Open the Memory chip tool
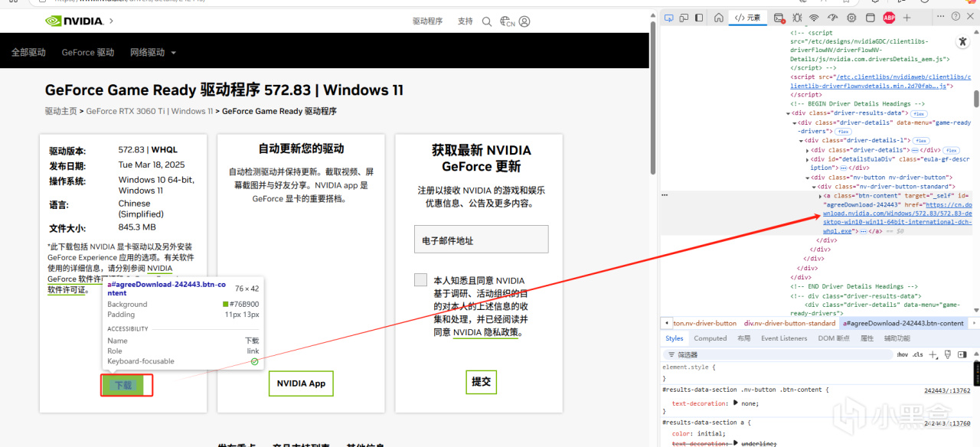The width and height of the screenshot is (980, 447). (851, 18)
